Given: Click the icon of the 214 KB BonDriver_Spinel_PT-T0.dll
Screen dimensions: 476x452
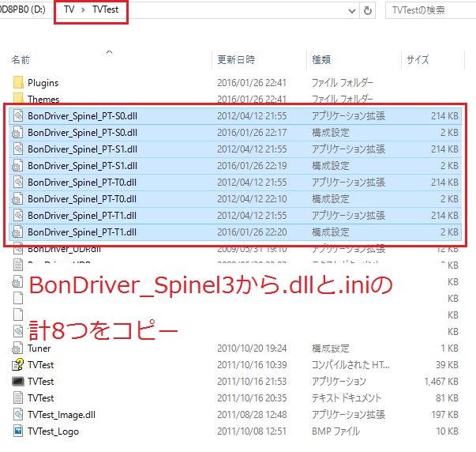Looking at the screenshot, I should [x=18, y=182].
